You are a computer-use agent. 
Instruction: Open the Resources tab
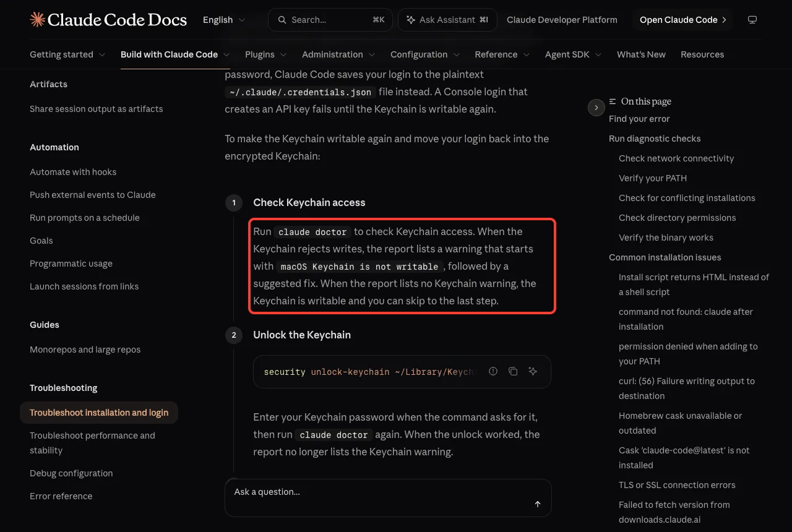tap(702, 54)
